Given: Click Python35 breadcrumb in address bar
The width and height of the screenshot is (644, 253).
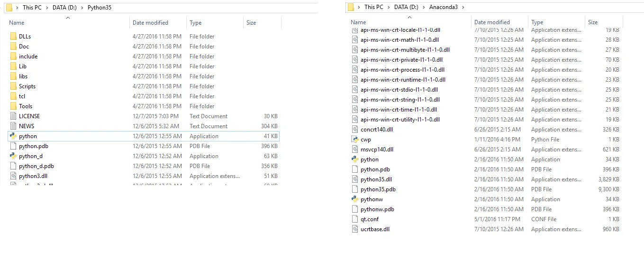Looking at the screenshot, I should 100,8.
